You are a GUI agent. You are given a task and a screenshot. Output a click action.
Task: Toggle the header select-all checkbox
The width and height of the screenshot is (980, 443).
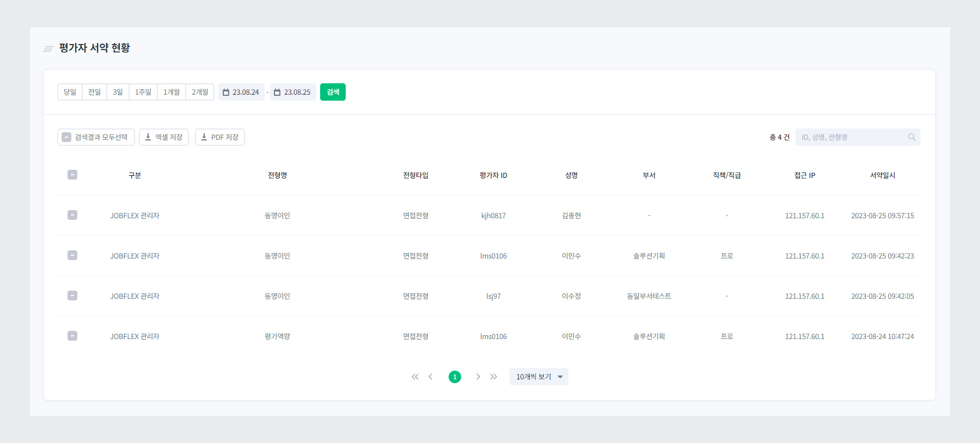coord(72,175)
